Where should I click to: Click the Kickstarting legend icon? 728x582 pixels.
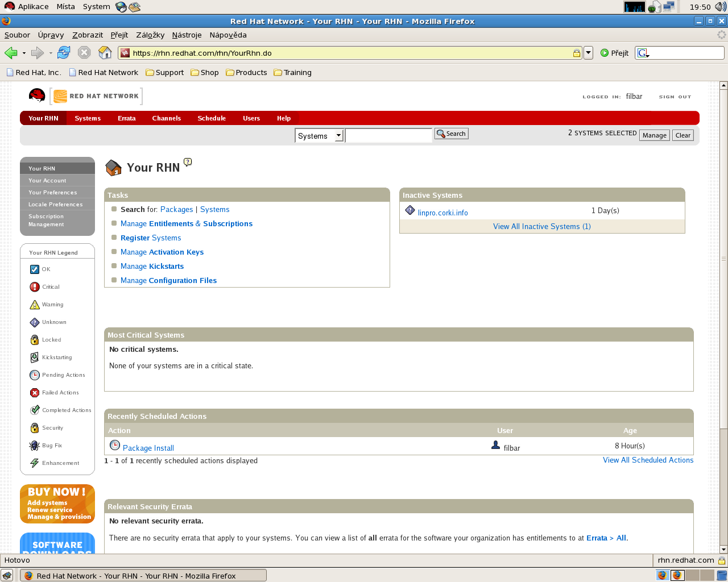(x=35, y=357)
